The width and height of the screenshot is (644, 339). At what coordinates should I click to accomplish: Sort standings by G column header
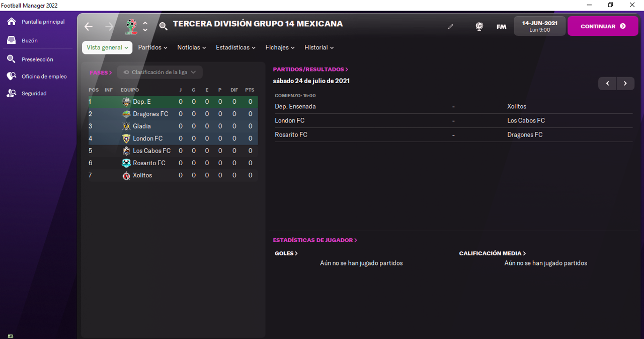[x=194, y=90]
